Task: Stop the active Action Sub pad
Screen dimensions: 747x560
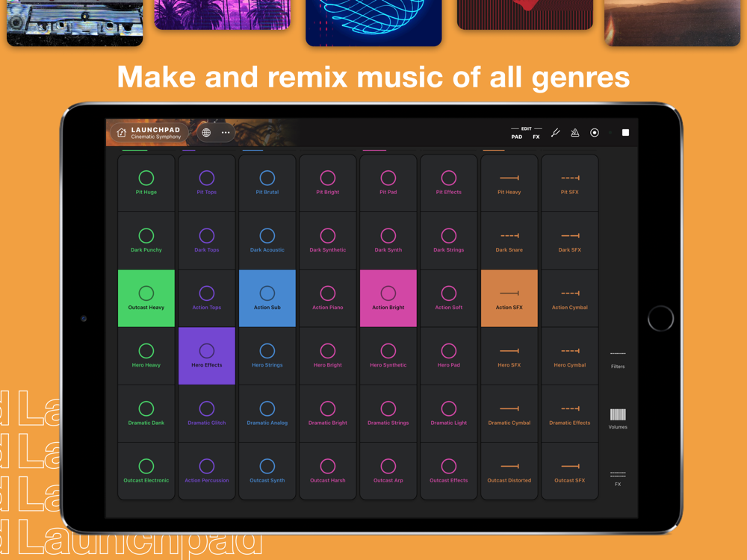Action: pos(267,298)
